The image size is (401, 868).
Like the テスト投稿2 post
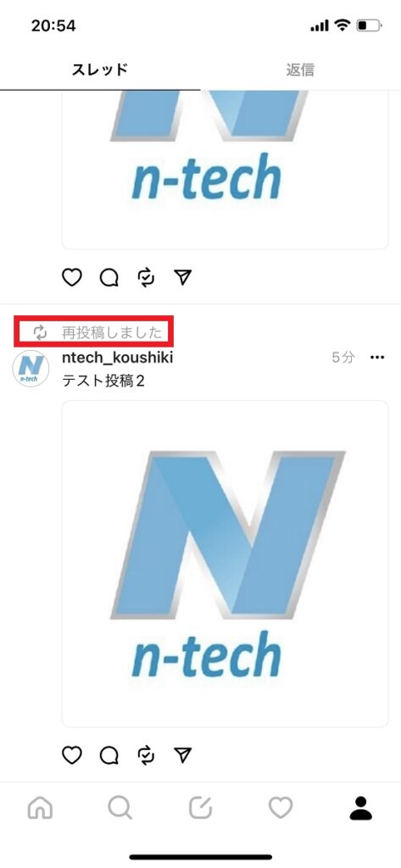(71, 754)
